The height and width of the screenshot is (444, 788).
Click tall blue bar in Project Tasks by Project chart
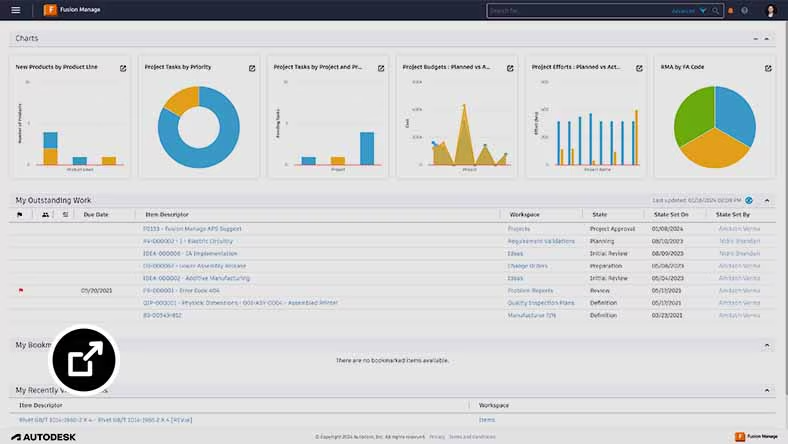(x=367, y=148)
